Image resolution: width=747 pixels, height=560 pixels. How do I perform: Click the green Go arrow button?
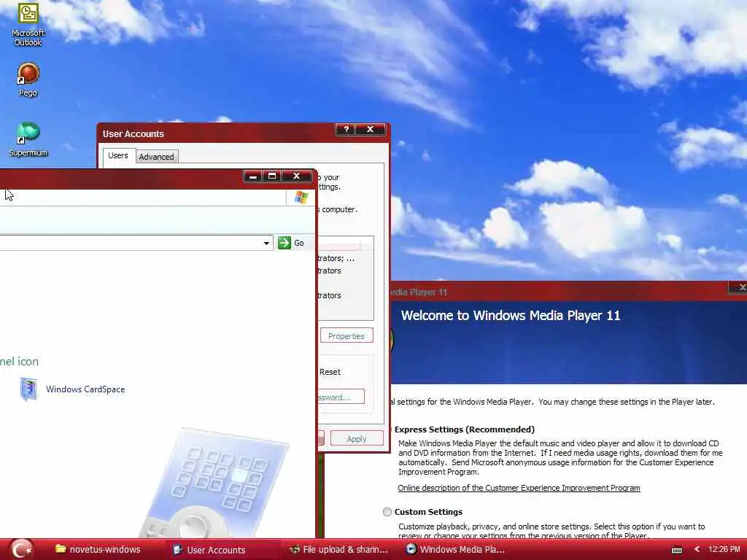coord(285,243)
